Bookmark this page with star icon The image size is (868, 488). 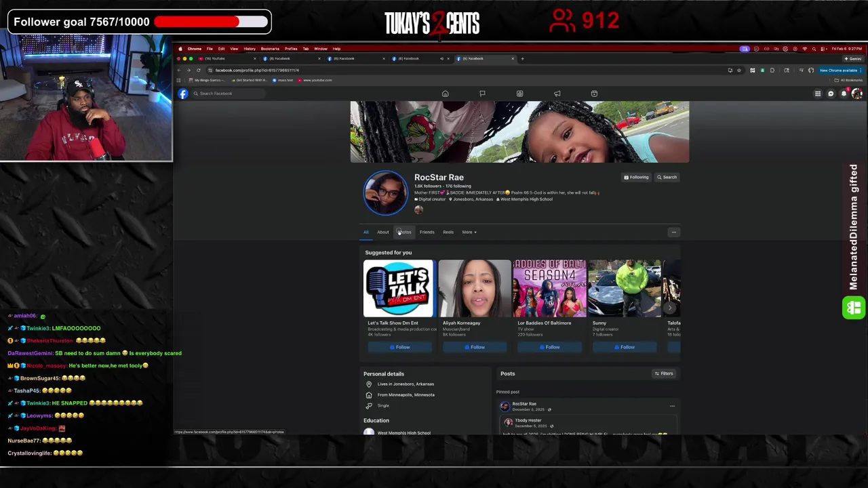click(x=739, y=70)
